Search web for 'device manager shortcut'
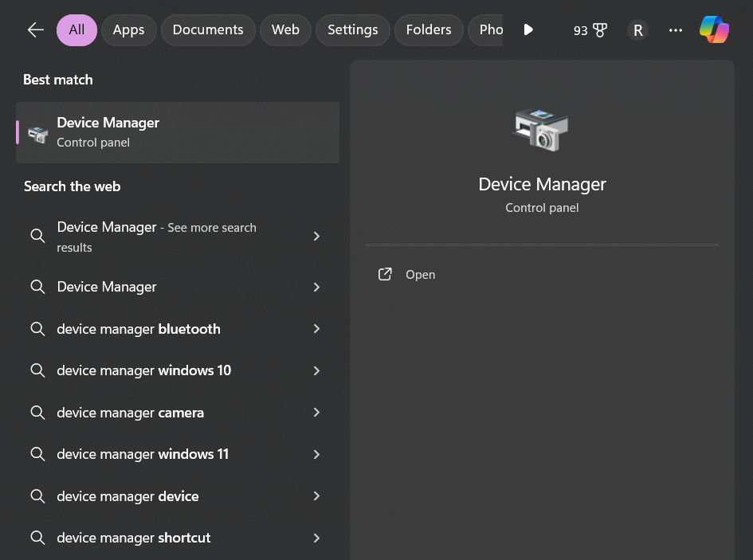753x560 pixels. click(x=134, y=538)
